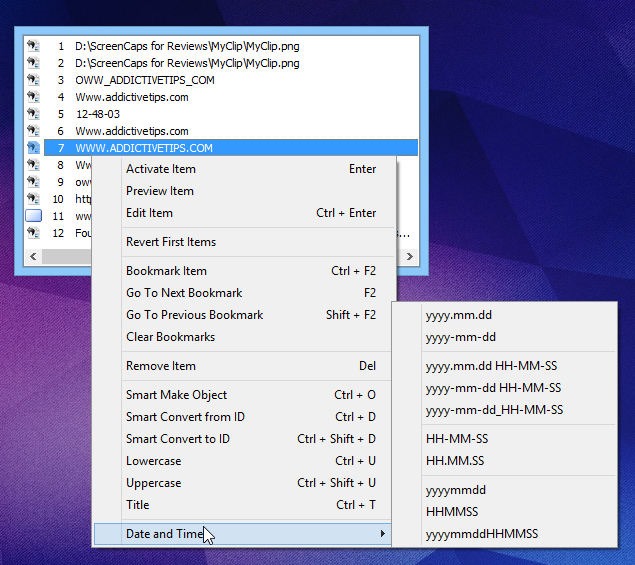The image size is (635, 565).
Task: Choose Preview Item in the menu
Action: 243,191
